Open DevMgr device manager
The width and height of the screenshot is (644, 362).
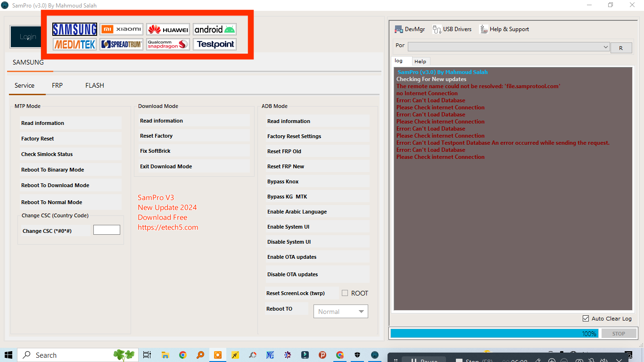click(410, 29)
